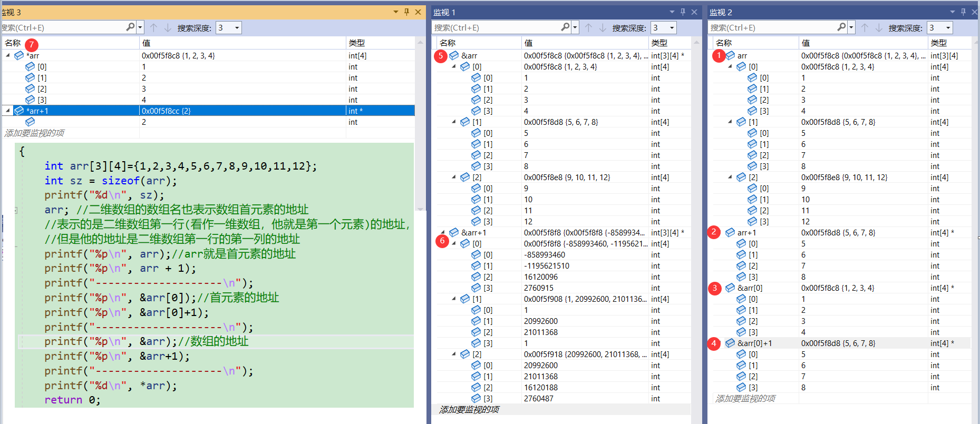This screenshot has height=424, width=980.
Task: Collapse the *arr node in 监视 3
Action: click(x=8, y=55)
